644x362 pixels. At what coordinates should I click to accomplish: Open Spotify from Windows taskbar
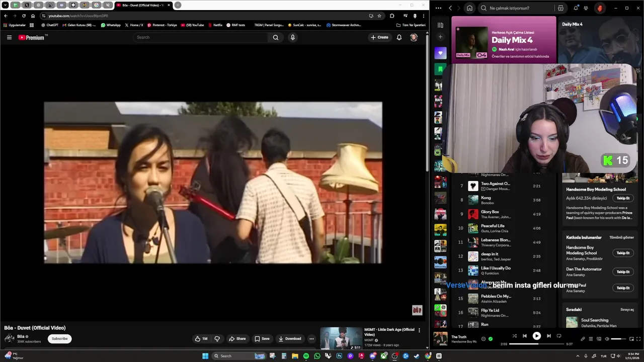tap(306, 356)
